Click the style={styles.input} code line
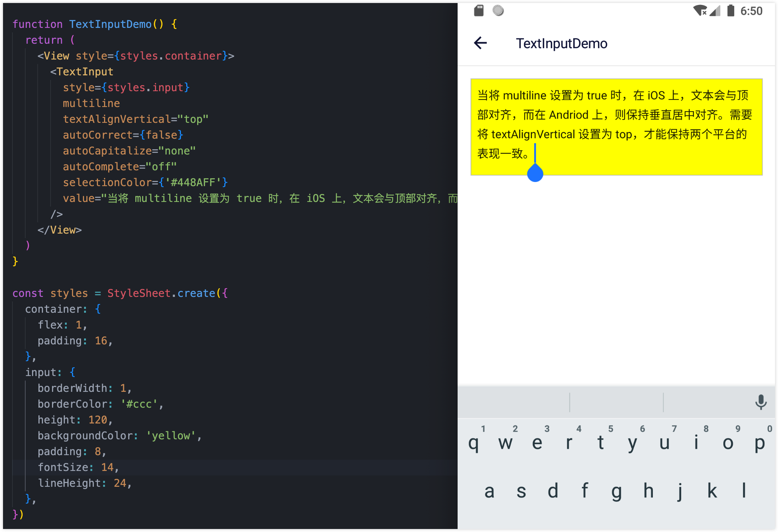Screen dimensions: 778x532 click(x=126, y=87)
